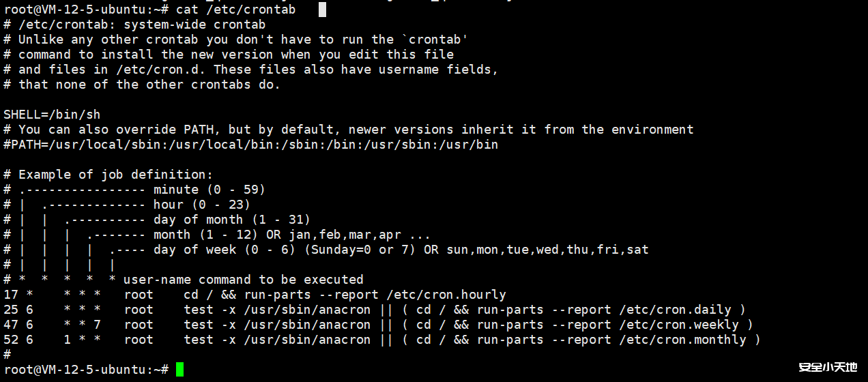Click 'day of month (1 - 31)' text
This screenshot has height=382, width=868.
click(x=231, y=220)
